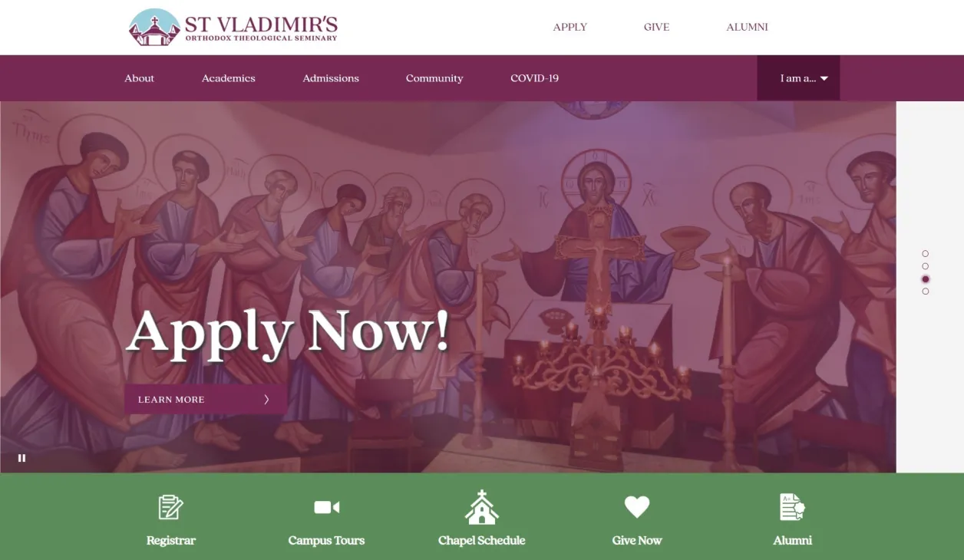This screenshot has height=560, width=964.
Task: Open the COVID-19 menu item
Action: (534, 78)
